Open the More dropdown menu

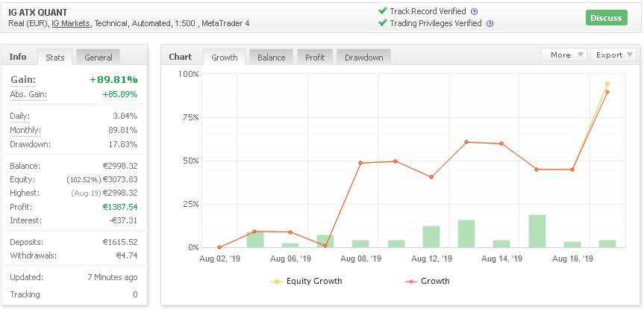pos(563,55)
